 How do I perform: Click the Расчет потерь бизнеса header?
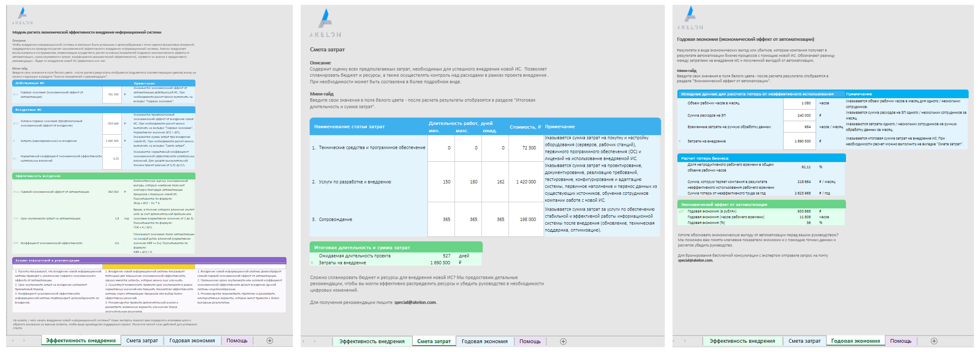(762, 158)
